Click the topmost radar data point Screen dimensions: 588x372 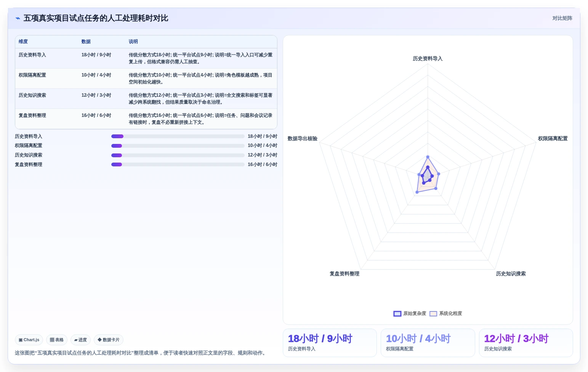pyautogui.click(x=428, y=157)
